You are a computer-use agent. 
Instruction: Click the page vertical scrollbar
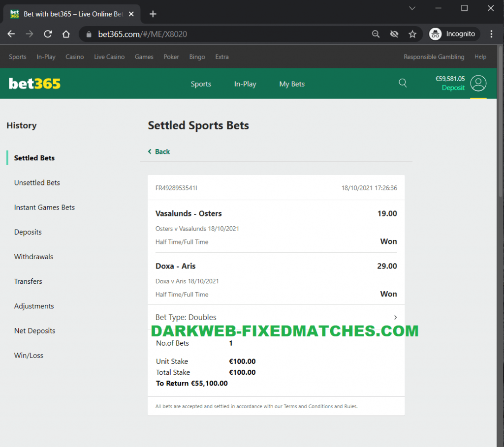[501, 122]
